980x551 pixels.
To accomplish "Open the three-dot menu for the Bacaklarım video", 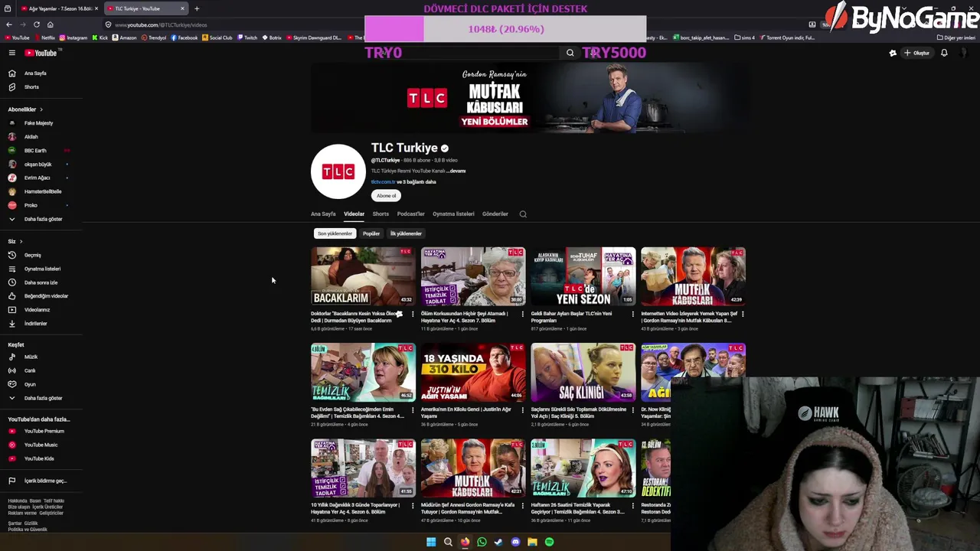I will point(413,314).
